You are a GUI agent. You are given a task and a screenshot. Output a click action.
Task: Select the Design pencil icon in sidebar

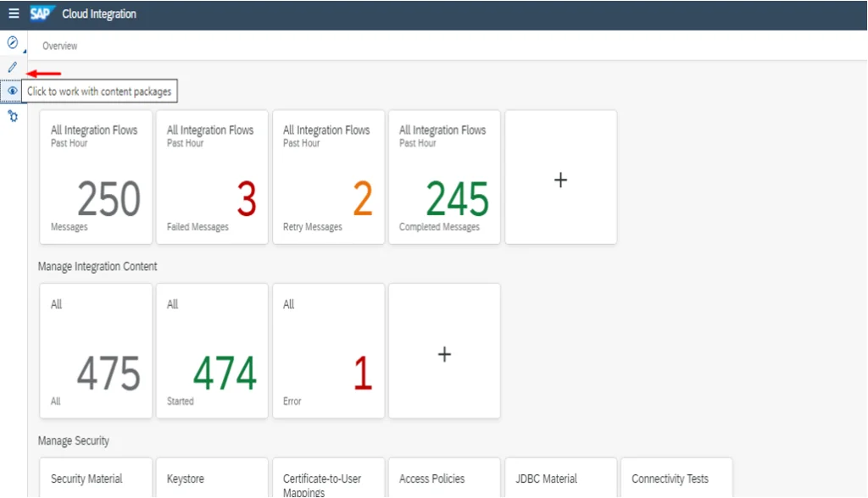coord(13,66)
